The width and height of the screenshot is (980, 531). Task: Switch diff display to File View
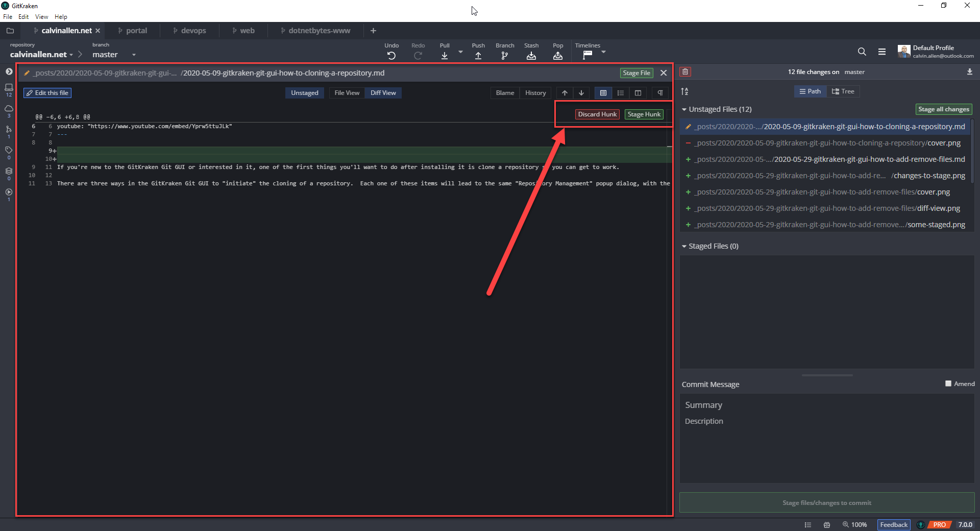pos(347,93)
